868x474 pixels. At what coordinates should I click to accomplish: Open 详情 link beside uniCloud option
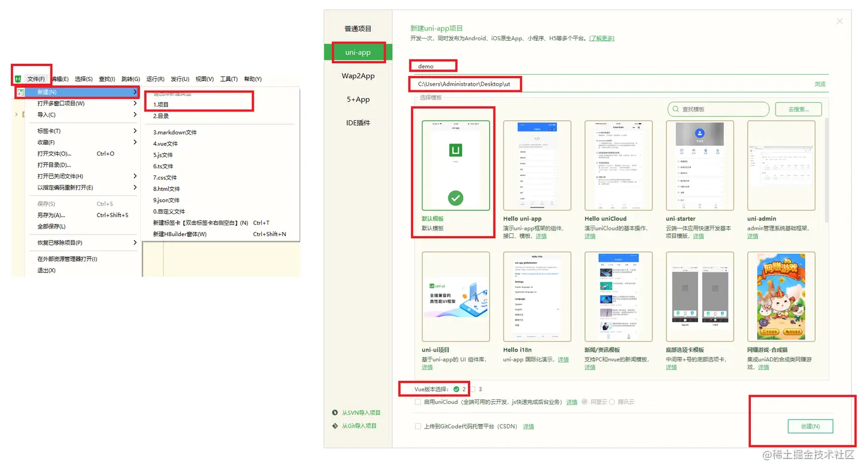(572, 402)
